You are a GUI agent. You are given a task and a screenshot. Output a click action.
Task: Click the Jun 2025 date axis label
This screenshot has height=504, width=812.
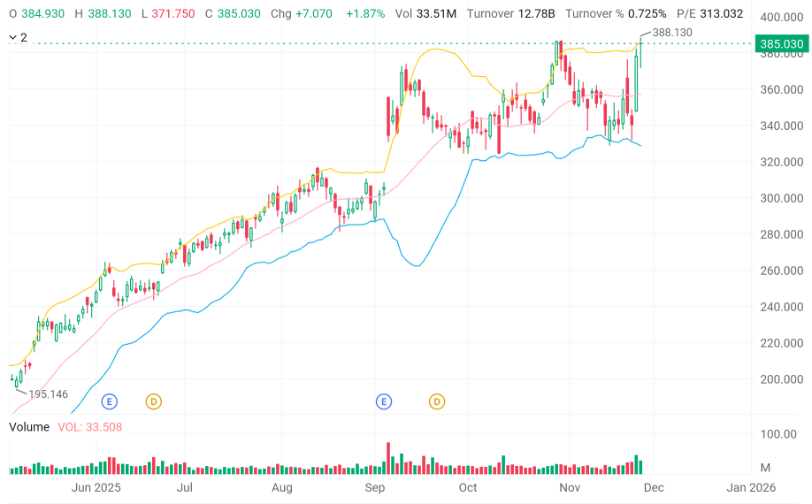point(96,487)
